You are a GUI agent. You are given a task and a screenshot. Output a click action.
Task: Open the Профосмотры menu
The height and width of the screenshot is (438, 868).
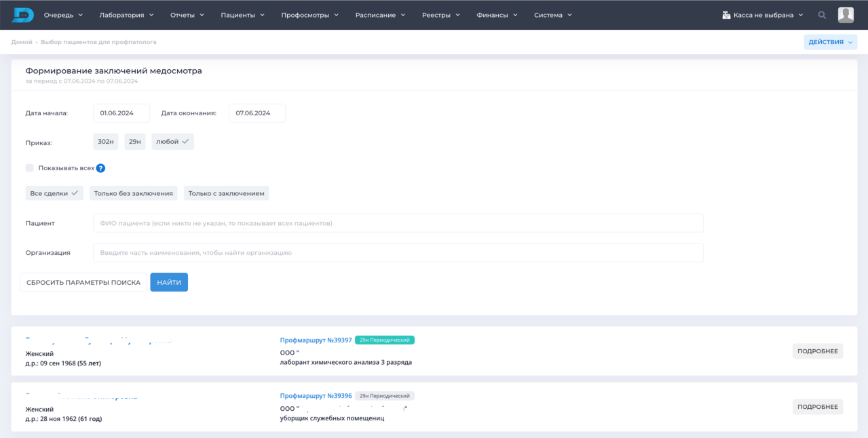[x=309, y=15]
